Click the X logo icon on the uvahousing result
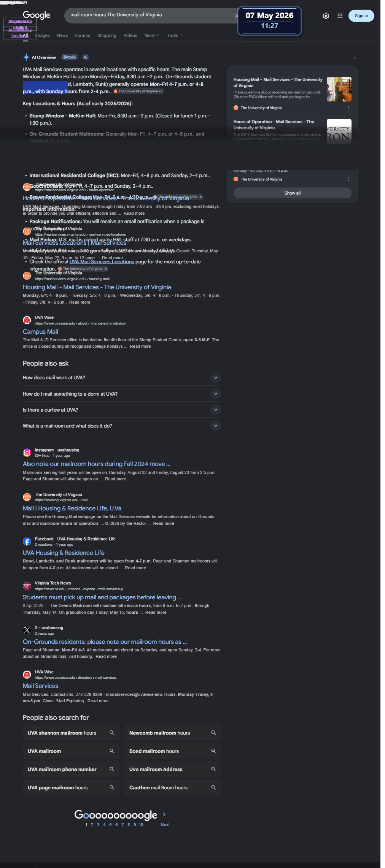This screenshot has height=868, width=385. [x=27, y=630]
